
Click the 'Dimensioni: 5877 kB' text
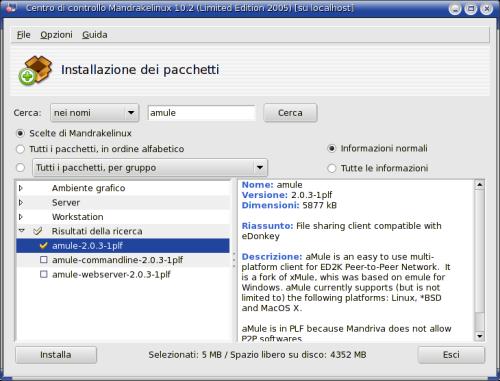coord(289,205)
